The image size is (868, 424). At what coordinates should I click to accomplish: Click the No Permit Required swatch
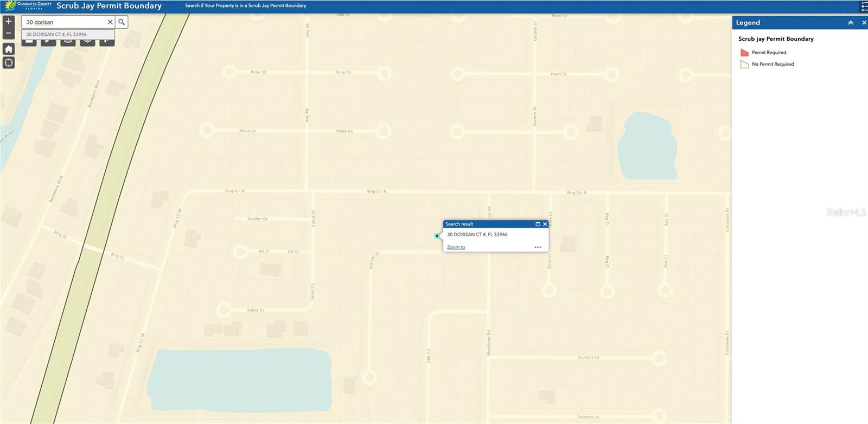pos(744,65)
